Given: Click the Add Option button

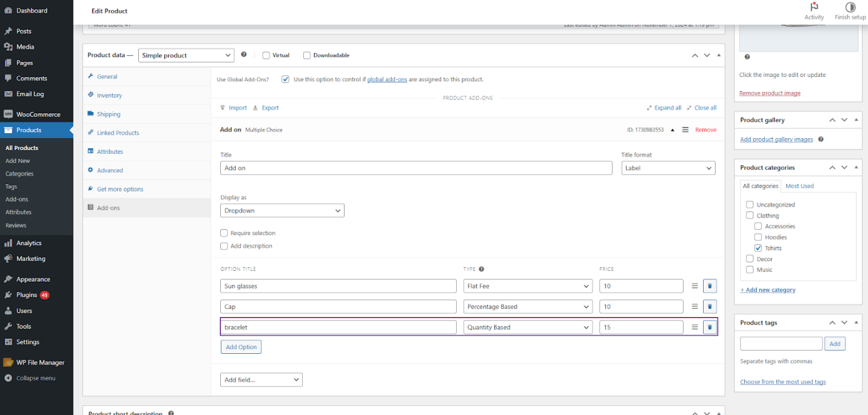Looking at the screenshot, I should coord(241,347).
